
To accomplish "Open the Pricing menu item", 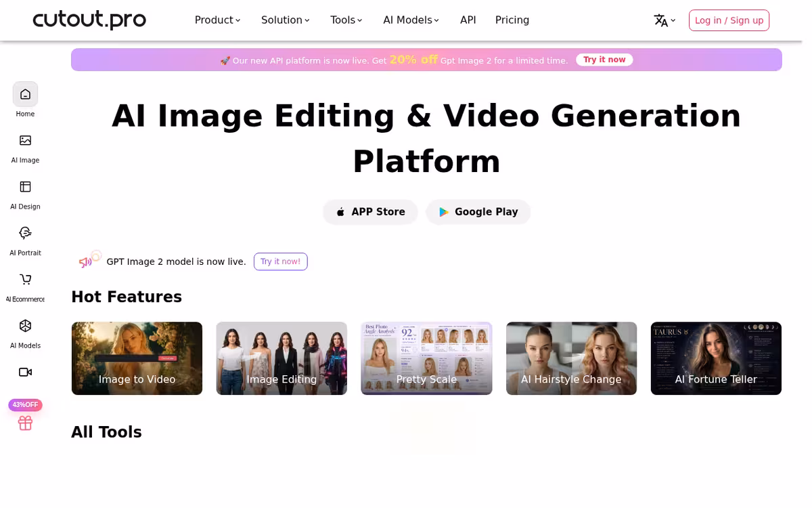I will point(512,20).
